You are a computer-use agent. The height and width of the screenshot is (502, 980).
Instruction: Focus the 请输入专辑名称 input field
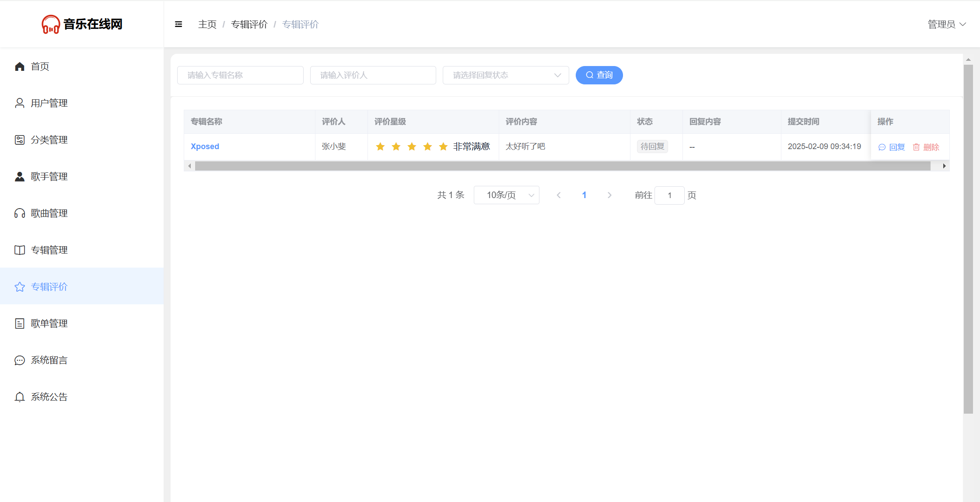(x=240, y=75)
